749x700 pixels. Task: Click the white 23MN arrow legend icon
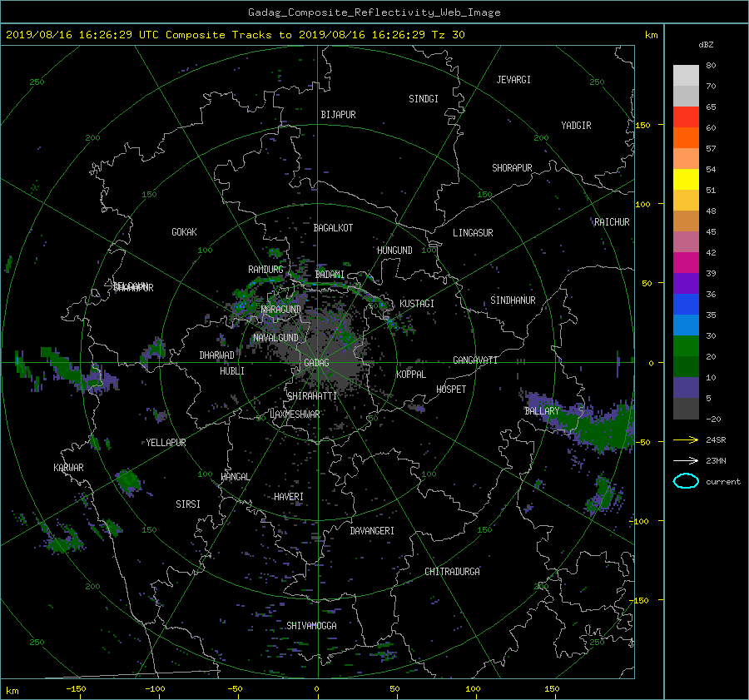686,460
